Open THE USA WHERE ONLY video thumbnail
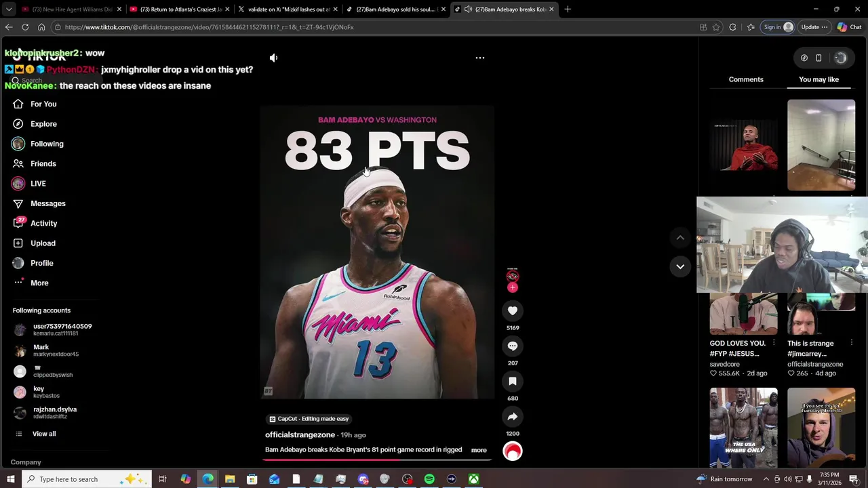 click(x=744, y=428)
